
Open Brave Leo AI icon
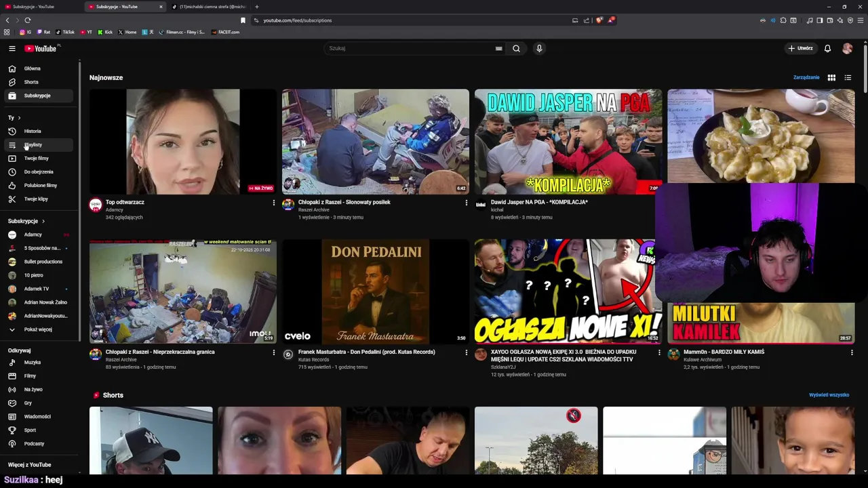pyautogui.click(x=840, y=20)
